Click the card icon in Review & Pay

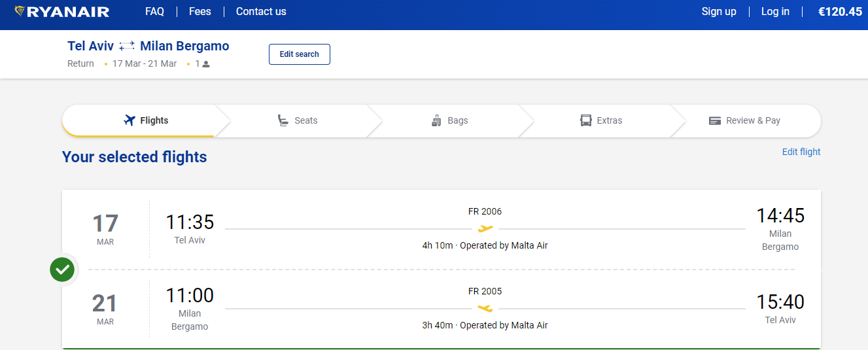tap(715, 121)
